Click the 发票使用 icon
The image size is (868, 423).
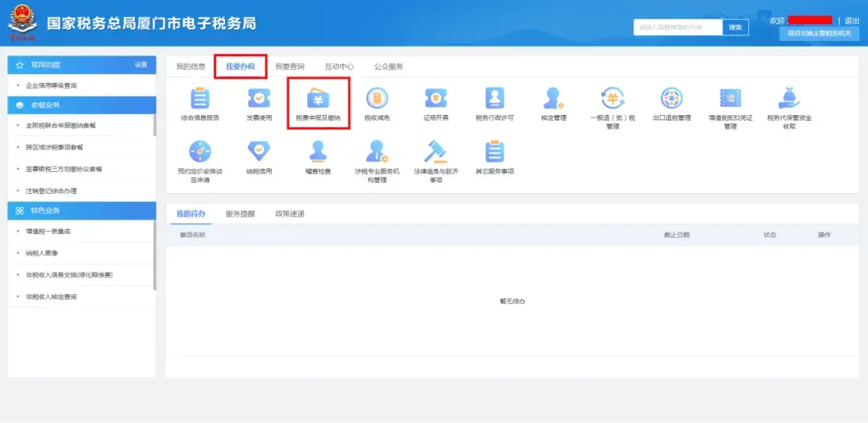tap(259, 98)
